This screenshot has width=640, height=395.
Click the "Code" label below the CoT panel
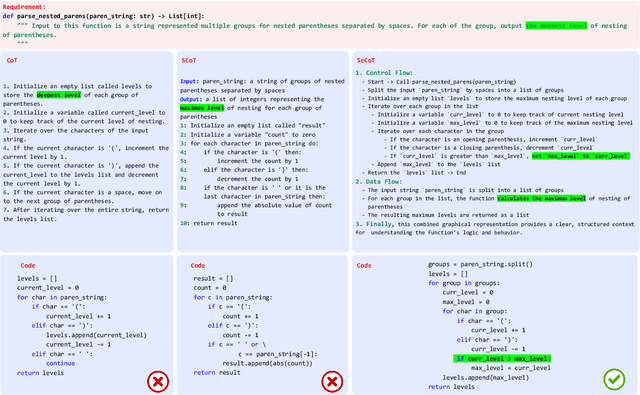28,265
